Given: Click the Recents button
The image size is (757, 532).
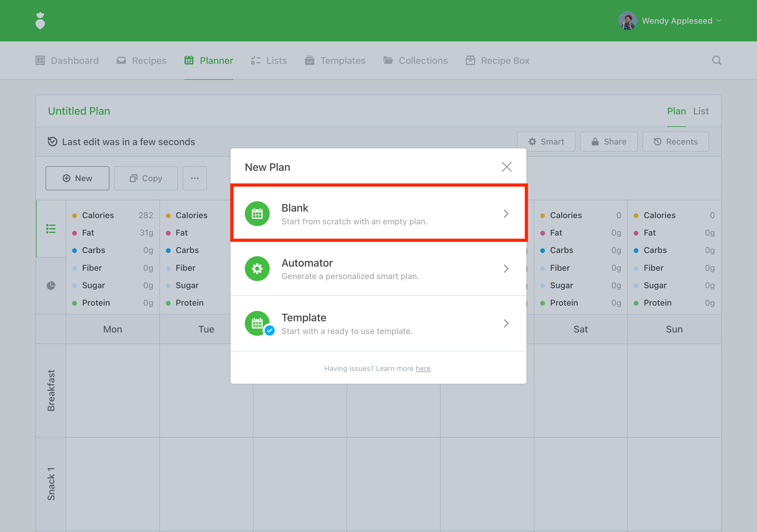Looking at the screenshot, I should tap(676, 142).
